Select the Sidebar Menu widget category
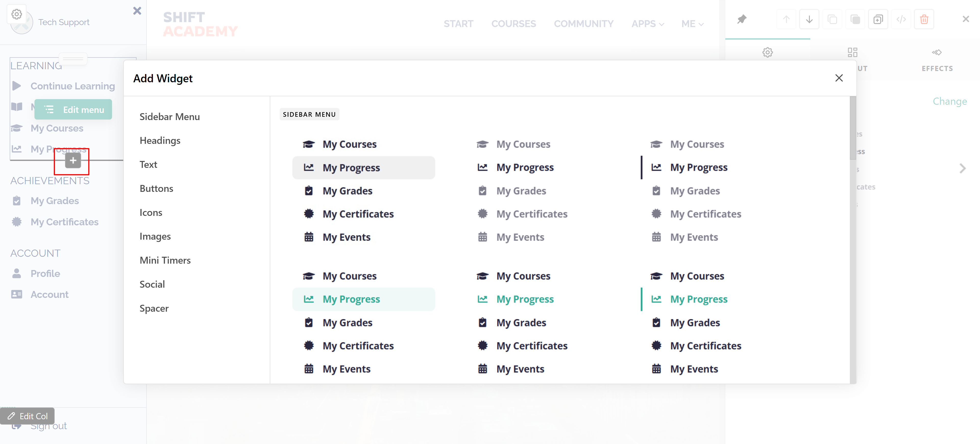 tap(170, 116)
